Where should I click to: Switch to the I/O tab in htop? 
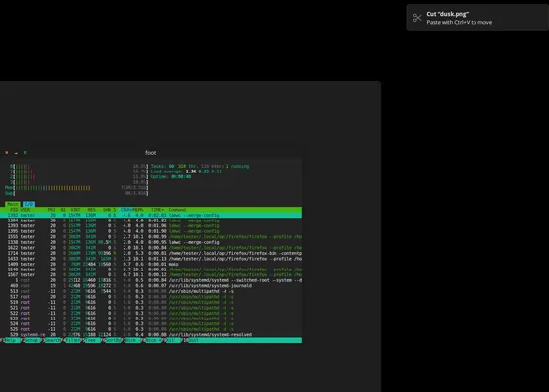pos(28,204)
